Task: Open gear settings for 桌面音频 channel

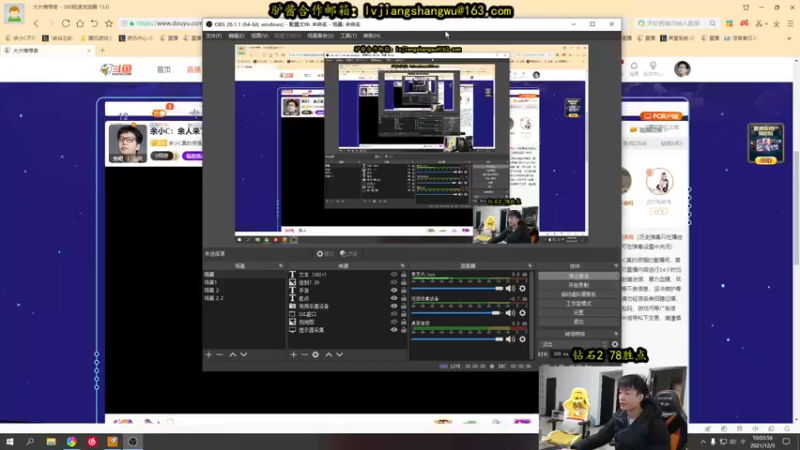Action: tap(522, 339)
